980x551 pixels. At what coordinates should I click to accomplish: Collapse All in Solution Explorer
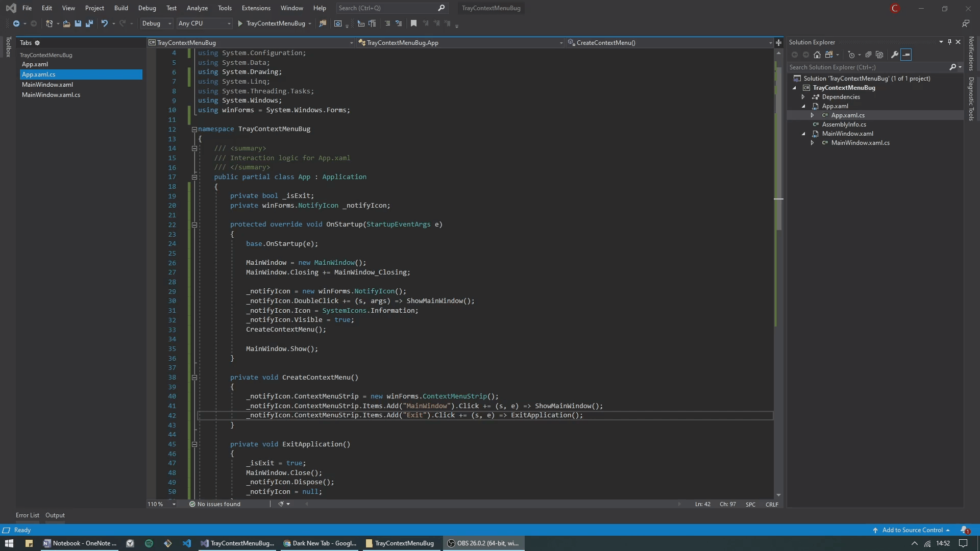click(868, 55)
